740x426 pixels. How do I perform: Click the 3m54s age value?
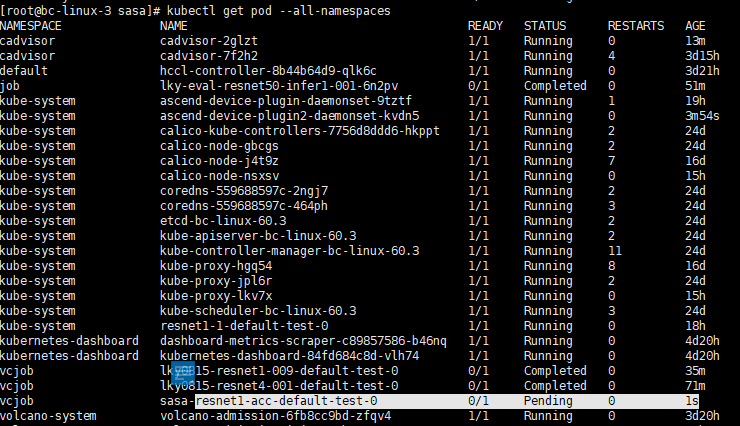coord(702,116)
